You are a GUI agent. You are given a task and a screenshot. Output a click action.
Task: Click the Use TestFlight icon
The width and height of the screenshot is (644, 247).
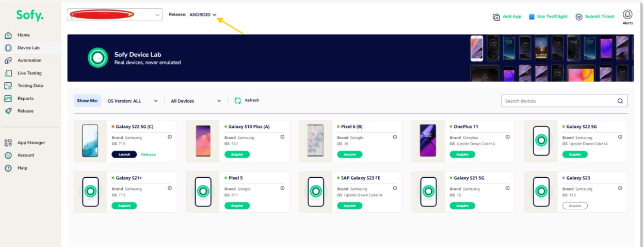tap(532, 17)
